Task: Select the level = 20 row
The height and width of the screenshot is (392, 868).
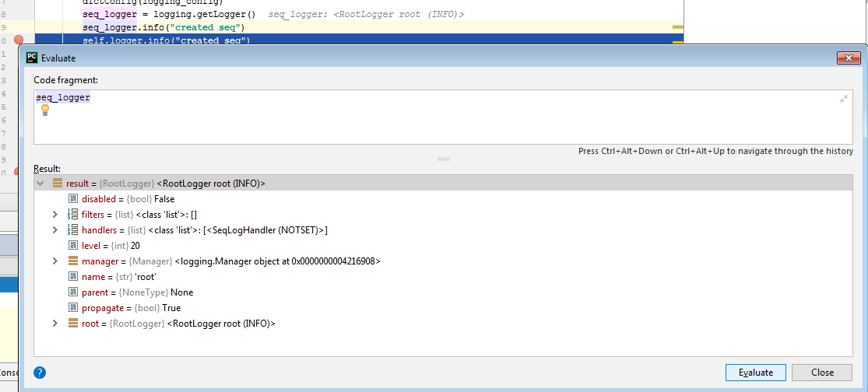Action: coord(443,245)
